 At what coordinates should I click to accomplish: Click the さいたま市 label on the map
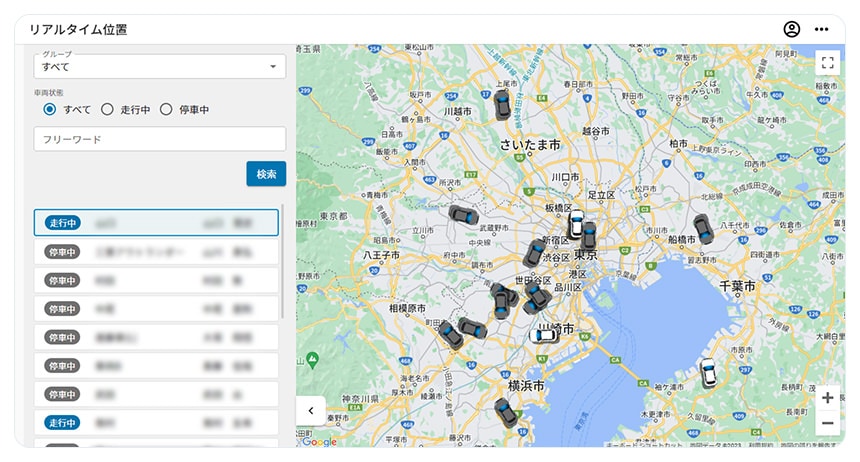tap(530, 144)
